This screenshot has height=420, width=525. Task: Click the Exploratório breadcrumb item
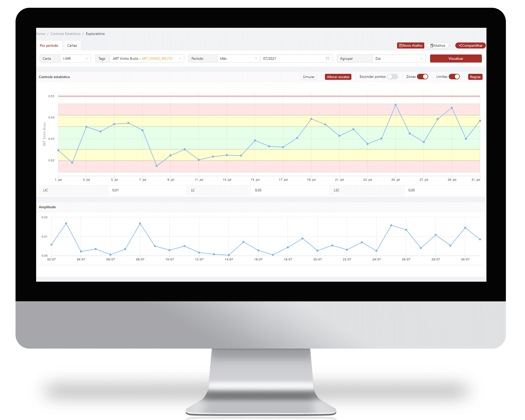[x=95, y=34]
